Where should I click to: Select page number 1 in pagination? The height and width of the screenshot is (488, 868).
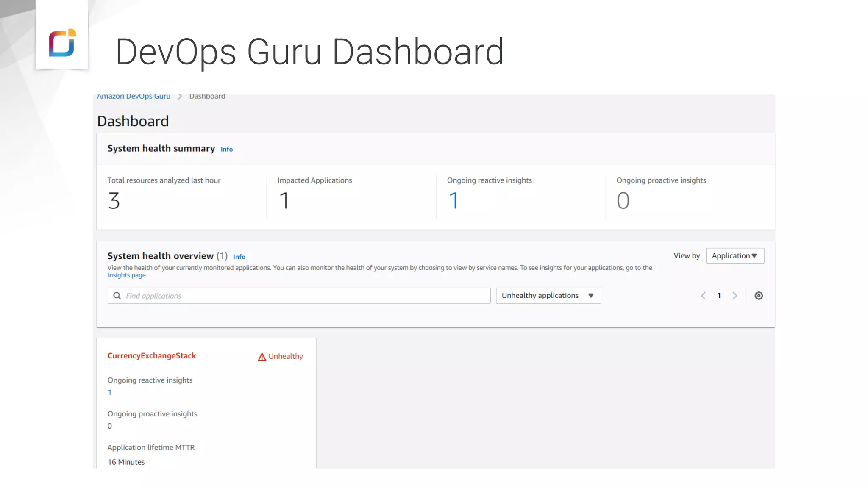pyautogui.click(x=719, y=296)
